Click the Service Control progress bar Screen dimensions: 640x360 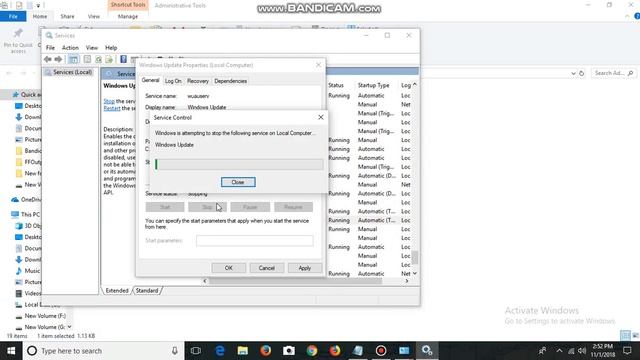(x=239, y=164)
